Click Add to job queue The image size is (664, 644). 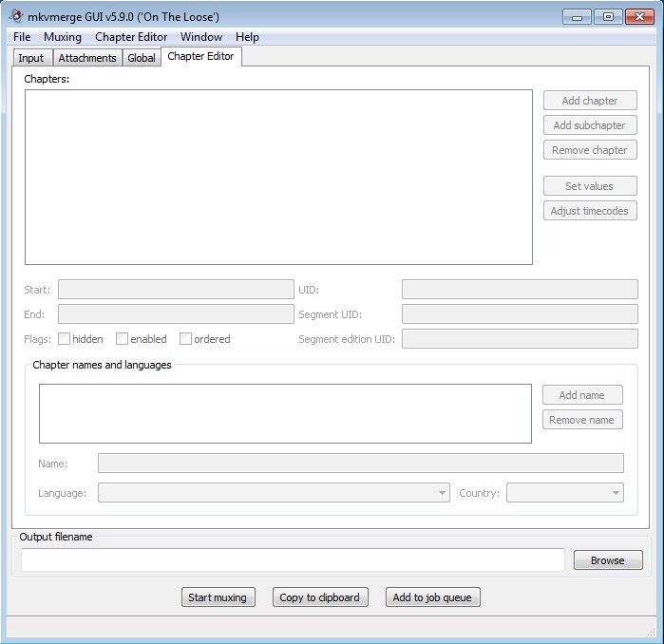pyautogui.click(x=433, y=597)
